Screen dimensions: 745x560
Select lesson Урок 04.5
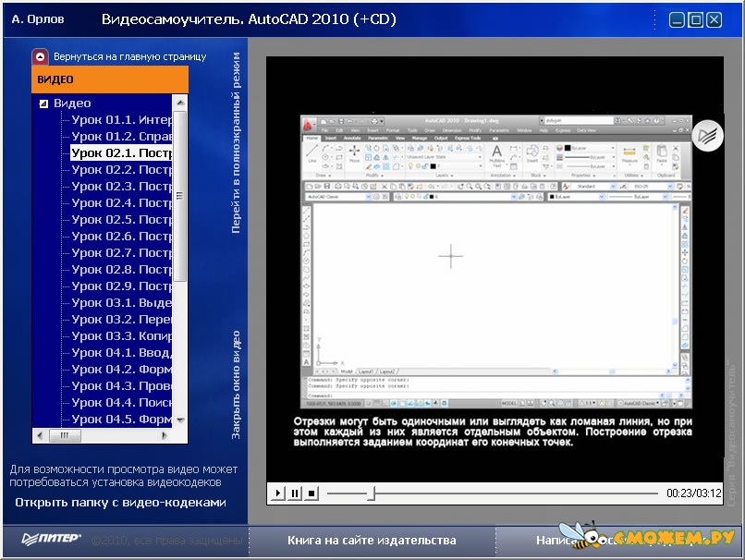[122, 419]
